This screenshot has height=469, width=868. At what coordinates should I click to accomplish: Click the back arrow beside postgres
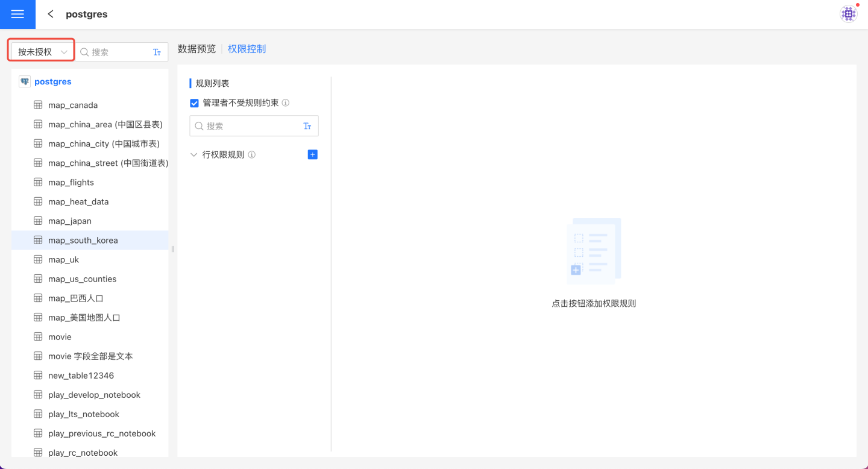point(51,14)
